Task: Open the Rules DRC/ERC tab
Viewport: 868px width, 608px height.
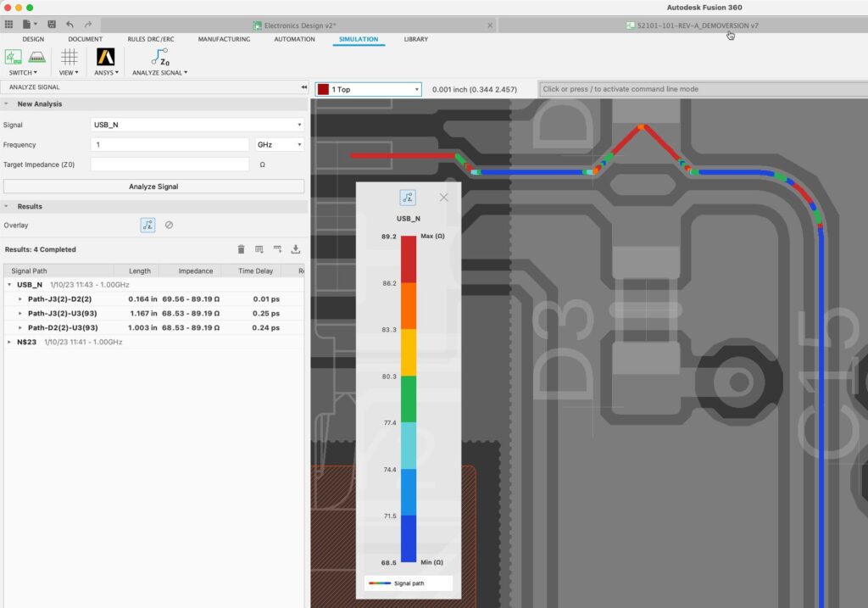Action: (x=150, y=39)
